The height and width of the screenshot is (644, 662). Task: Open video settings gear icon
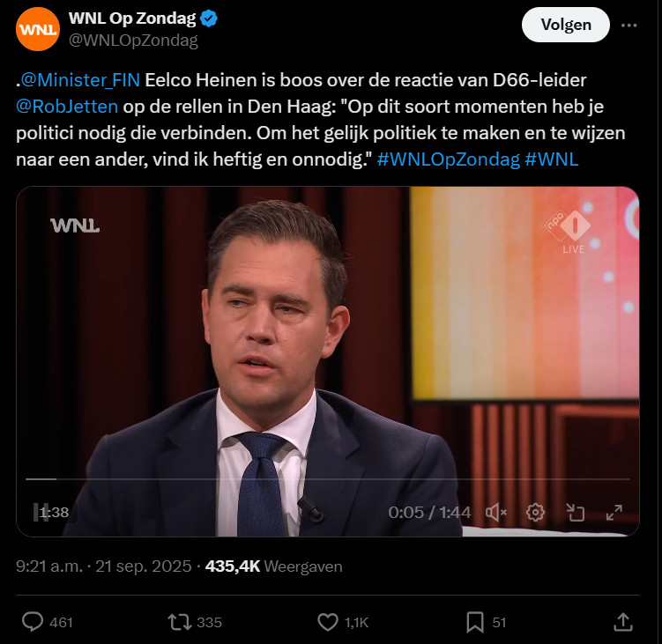[x=535, y=513]
